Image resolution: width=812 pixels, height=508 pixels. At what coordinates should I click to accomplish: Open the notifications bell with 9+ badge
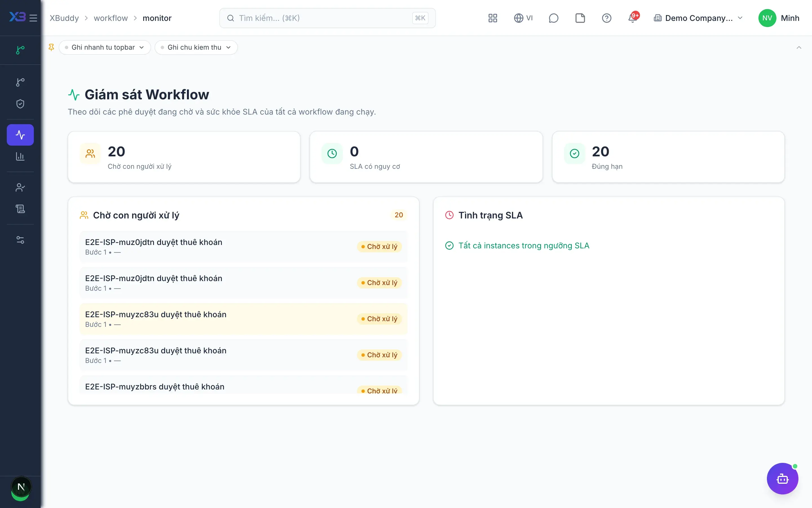633,17
